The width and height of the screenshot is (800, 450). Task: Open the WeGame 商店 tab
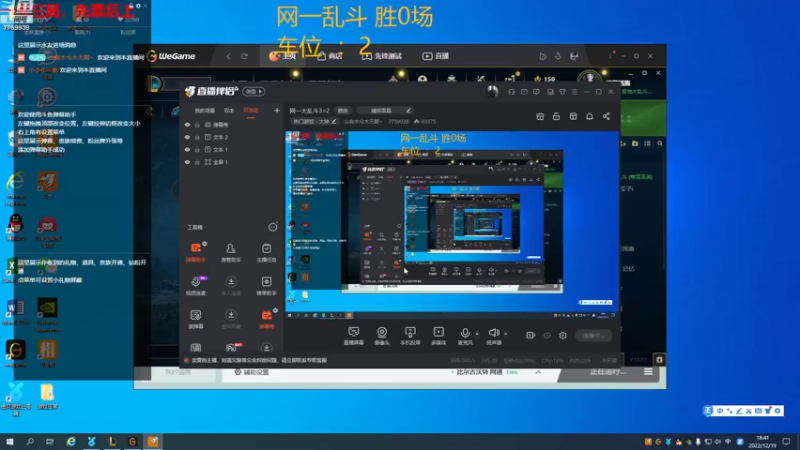click(330, 56)
